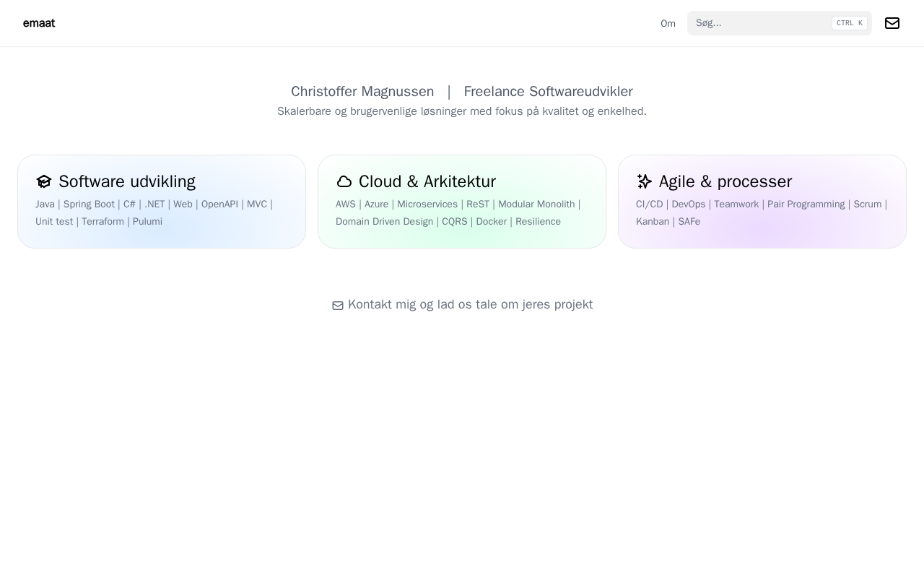Open the Cloud & Arkitektur card title
This screenshot has width=924, height=578.
[427, 181]
